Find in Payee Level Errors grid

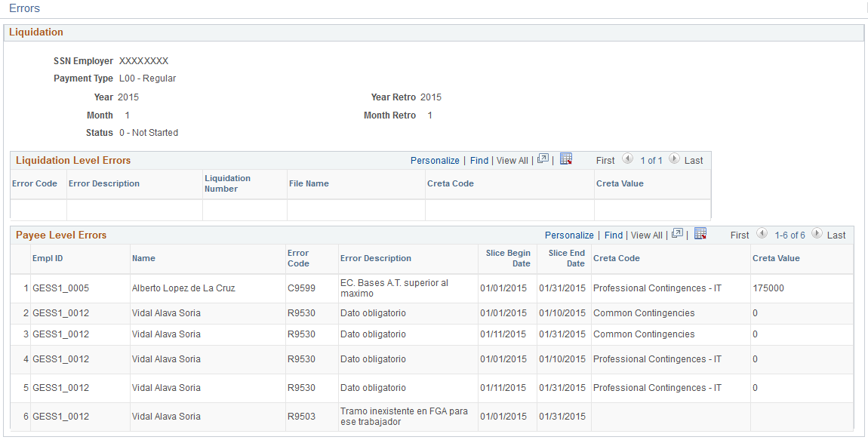pyautogui.click(x=614, y=235)
